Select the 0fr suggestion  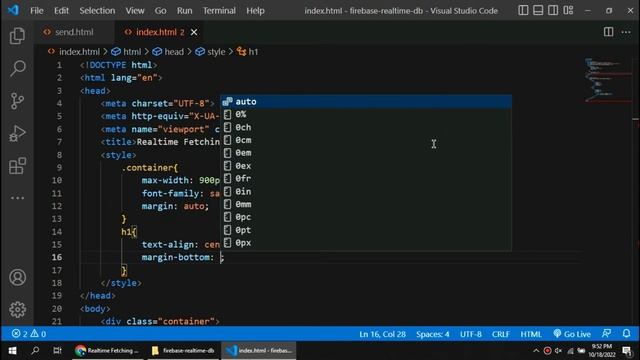click(x=366, y=179)
